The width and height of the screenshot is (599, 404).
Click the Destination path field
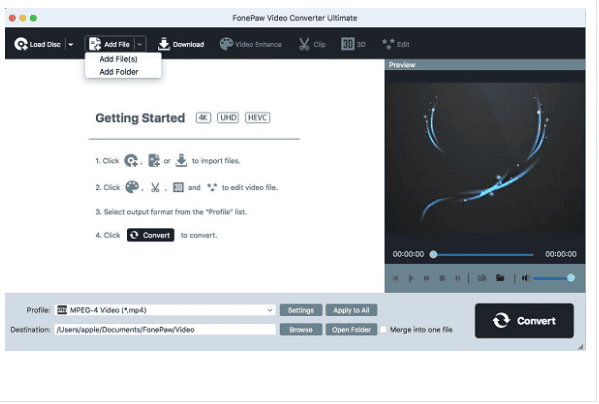tap(165, 330)
